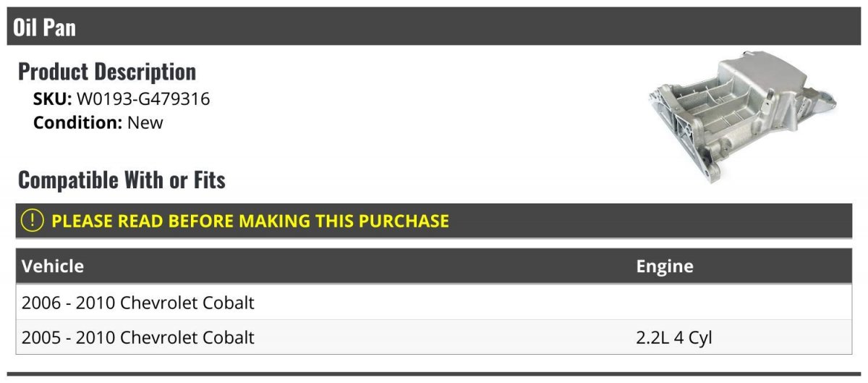Click the yellow warning exclamation icon
Image resolution: width=868 pixels, height=383 pixels.
[x=33, y=221]
